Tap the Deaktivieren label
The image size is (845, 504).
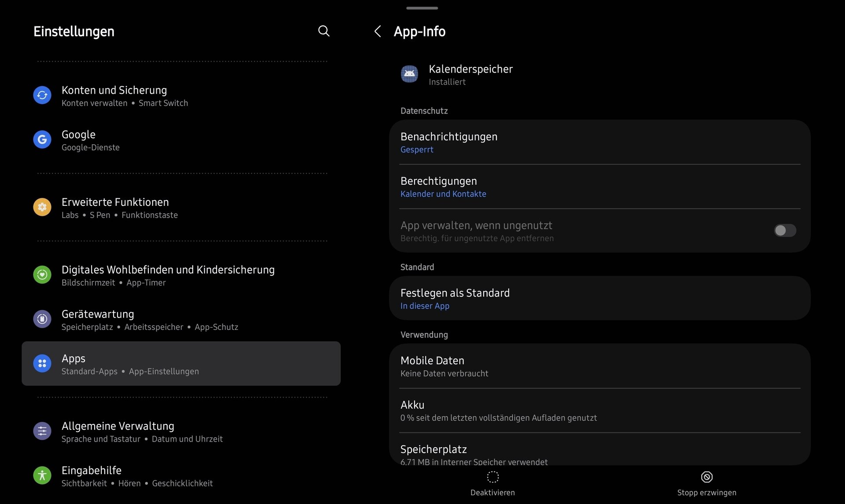coord(492,493)
